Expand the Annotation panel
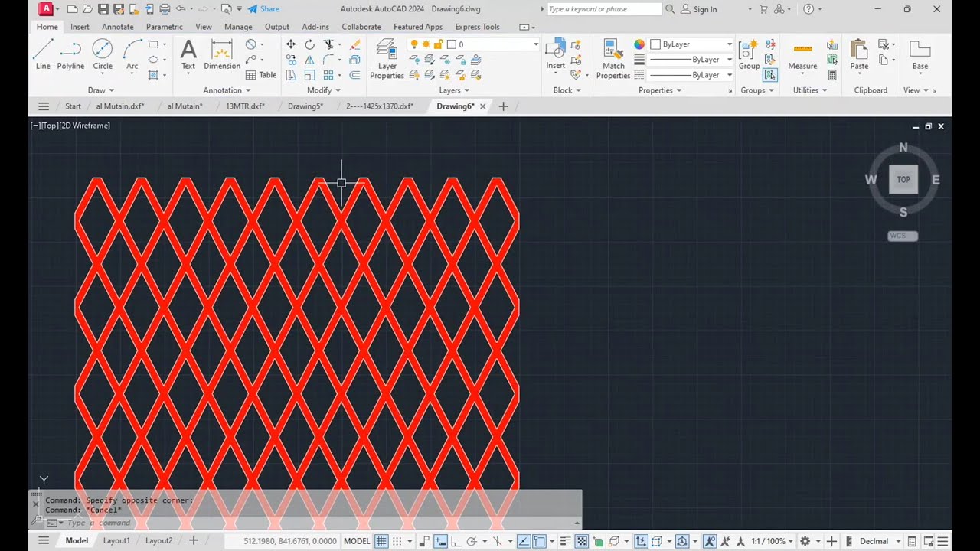 coord(227,90)
